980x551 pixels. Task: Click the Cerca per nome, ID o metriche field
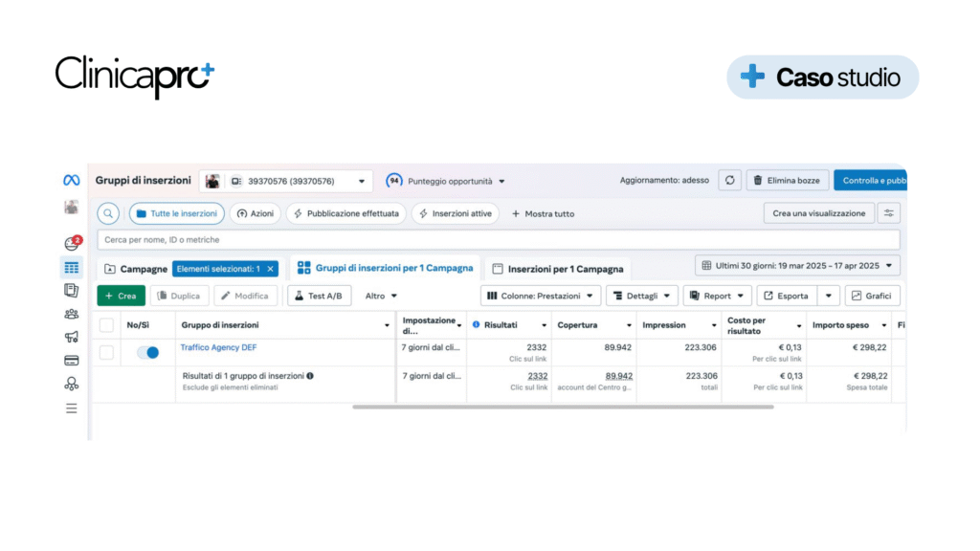click(x=498, y=240)
